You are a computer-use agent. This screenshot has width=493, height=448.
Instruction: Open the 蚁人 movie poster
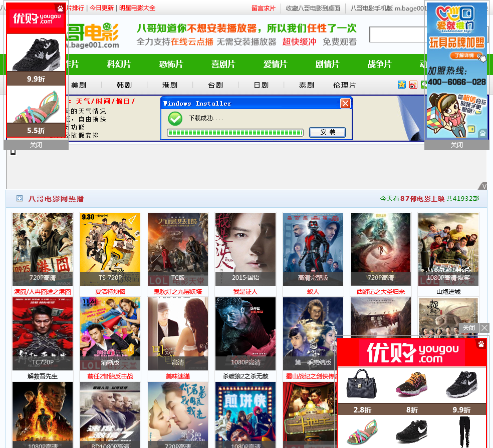tap(313, 249)
